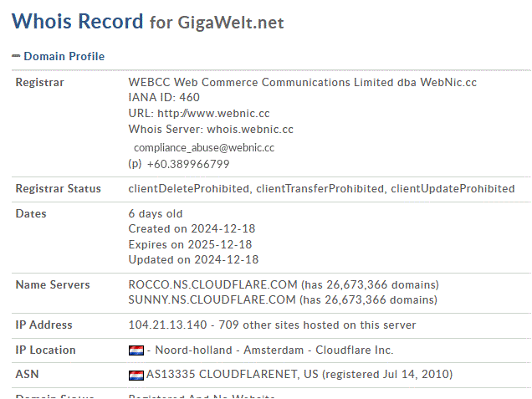Click the SUNNY.NS.CLOUDFLARE.COM name server
This screenshot has height=399, width=532.
[212, 300]
